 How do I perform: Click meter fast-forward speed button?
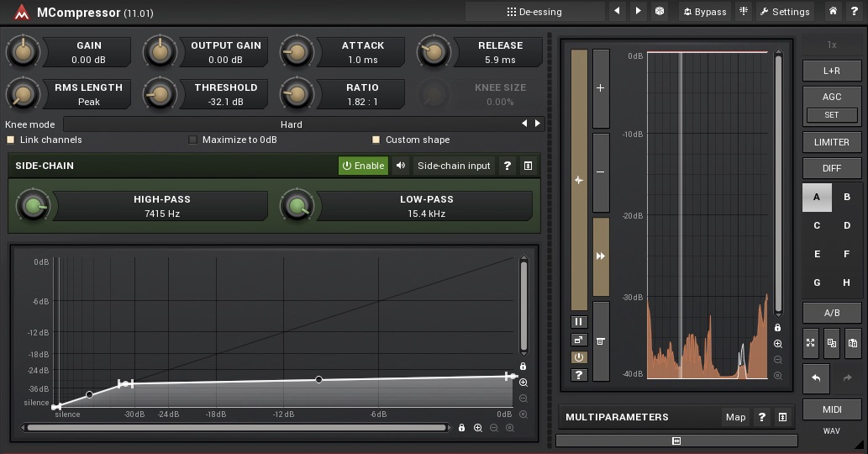pyautogui.click(x=601, y=256)
